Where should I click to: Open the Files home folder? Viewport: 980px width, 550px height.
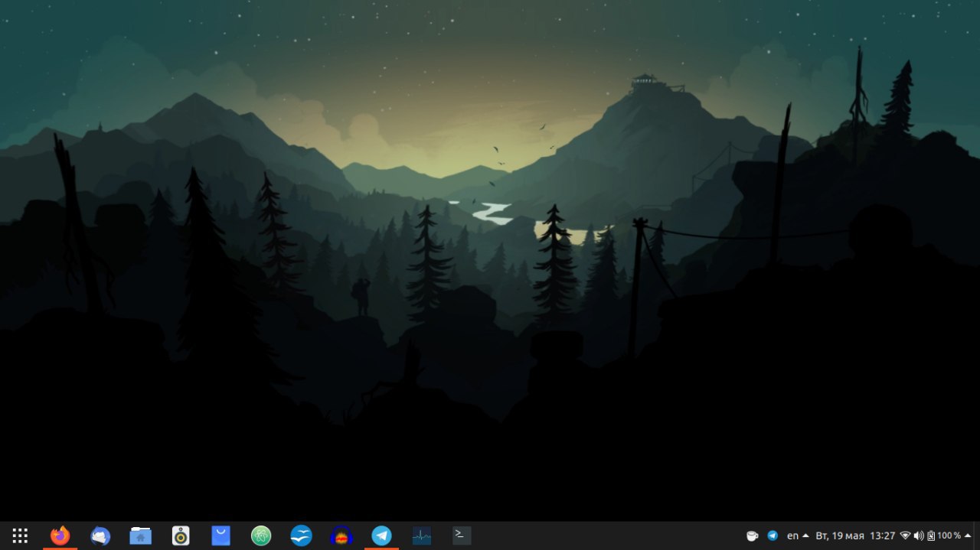[140, 536]
